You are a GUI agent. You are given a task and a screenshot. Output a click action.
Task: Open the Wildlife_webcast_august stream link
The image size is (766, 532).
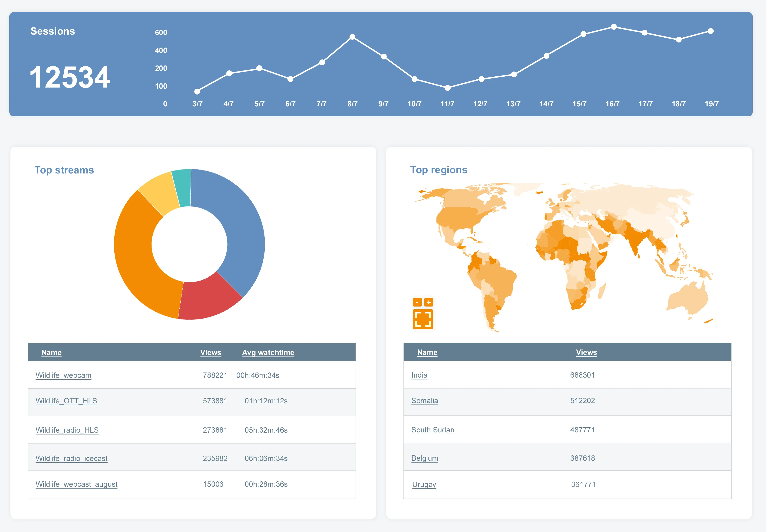[x=76, y=484]
